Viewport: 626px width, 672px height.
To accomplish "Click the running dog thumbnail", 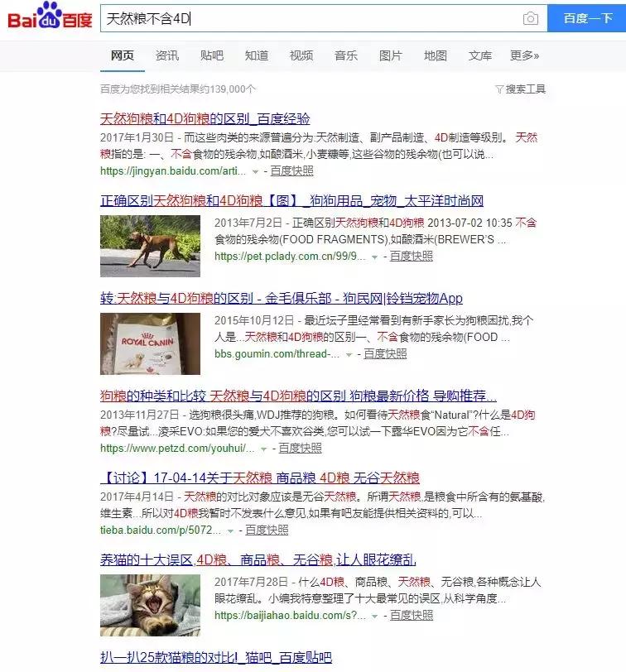I will pyautogui.click(x=150, y=246).
